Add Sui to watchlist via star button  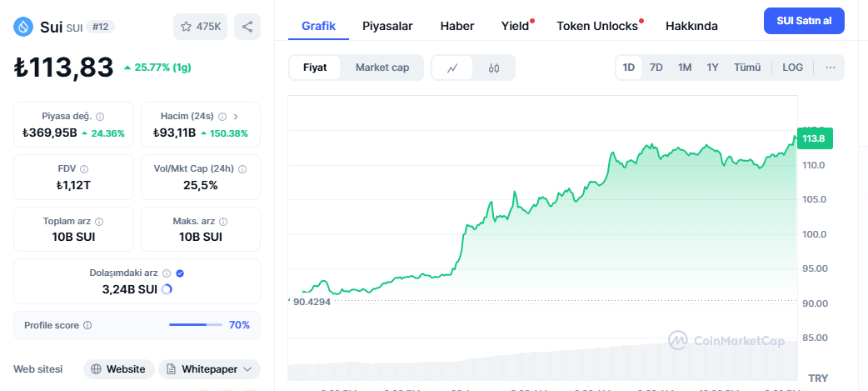[x=201, y=27]
